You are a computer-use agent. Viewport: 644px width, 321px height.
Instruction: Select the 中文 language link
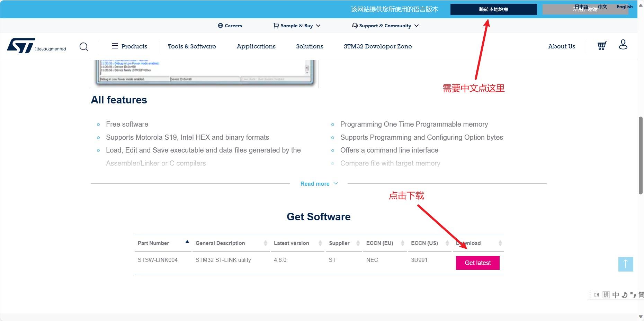pos(602,6)
